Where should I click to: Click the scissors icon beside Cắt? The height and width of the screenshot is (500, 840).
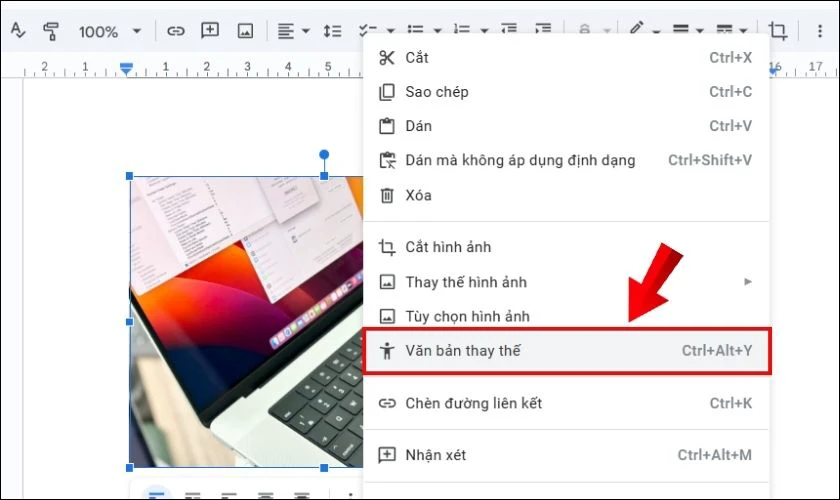click(387, 57)
